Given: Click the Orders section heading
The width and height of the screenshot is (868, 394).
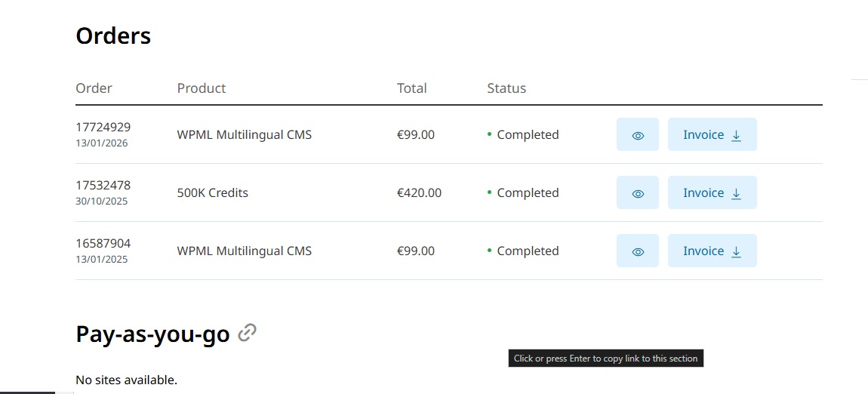Looking at the screenshot, I should [x=113, y=35].
